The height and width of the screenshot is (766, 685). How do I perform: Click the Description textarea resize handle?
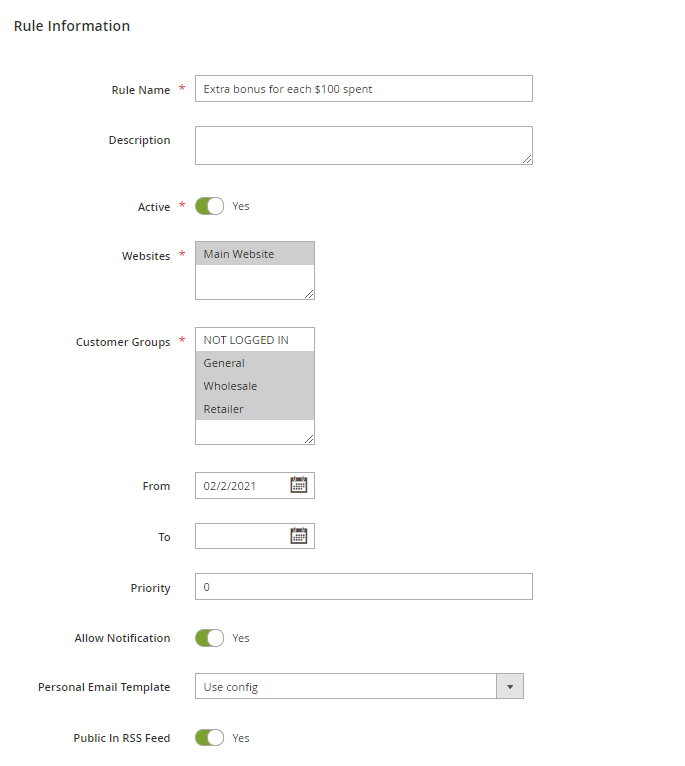pyautogui.click(x=527, y=158)
